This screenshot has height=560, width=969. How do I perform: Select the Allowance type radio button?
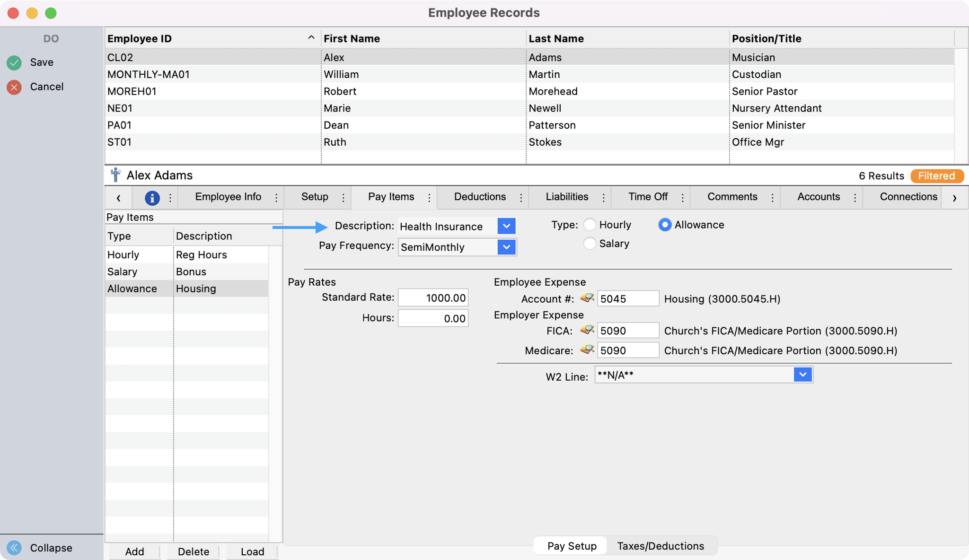(x=665, y=225)
